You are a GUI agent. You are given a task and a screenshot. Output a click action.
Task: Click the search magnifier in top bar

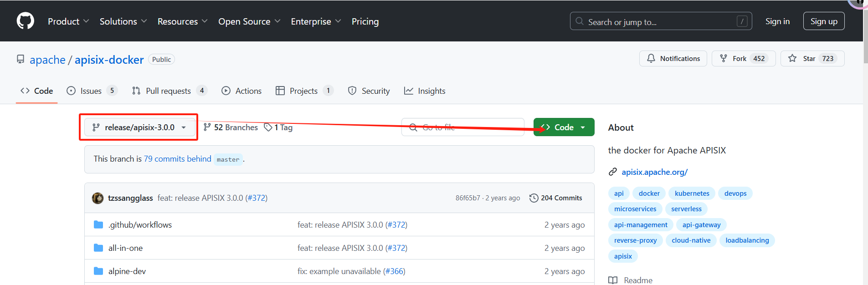(x=580, y=21)
